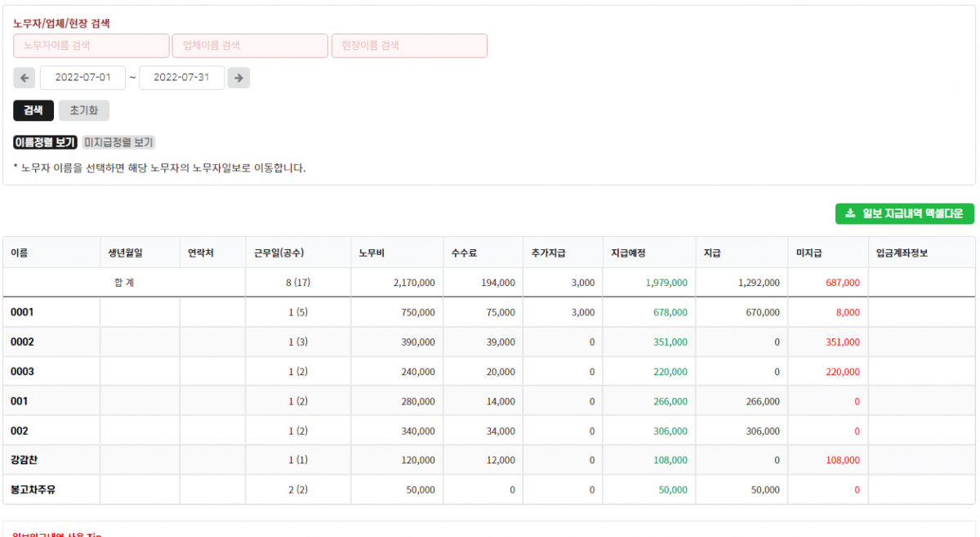Click the previous date range arrow
The image size is (980, 537).
point(24,77)
